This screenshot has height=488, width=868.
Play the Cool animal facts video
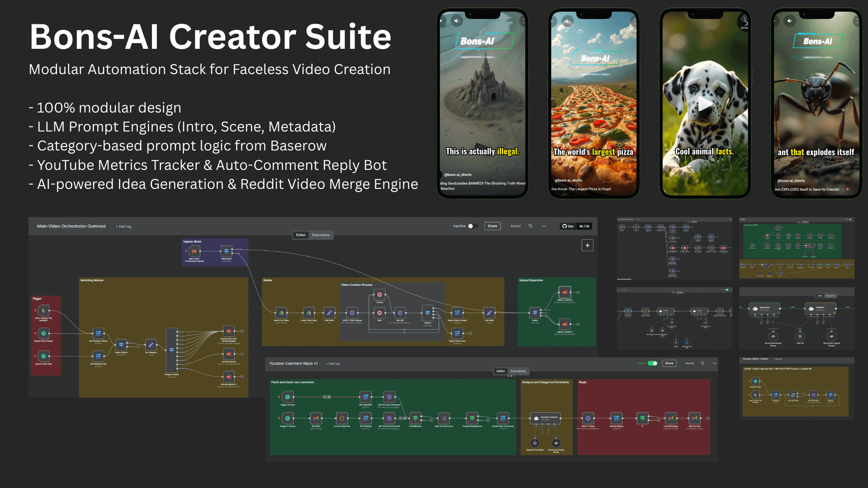(x=705, y=103)
